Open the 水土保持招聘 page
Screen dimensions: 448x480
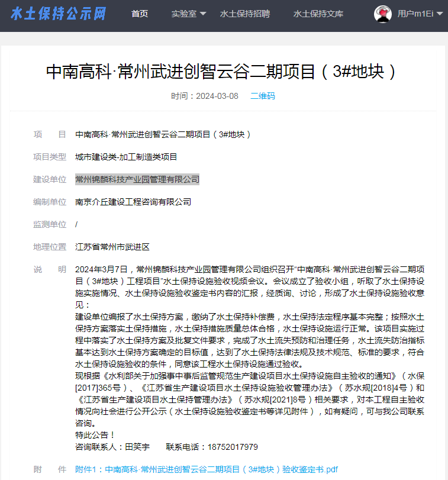click(x=245, y=14)
